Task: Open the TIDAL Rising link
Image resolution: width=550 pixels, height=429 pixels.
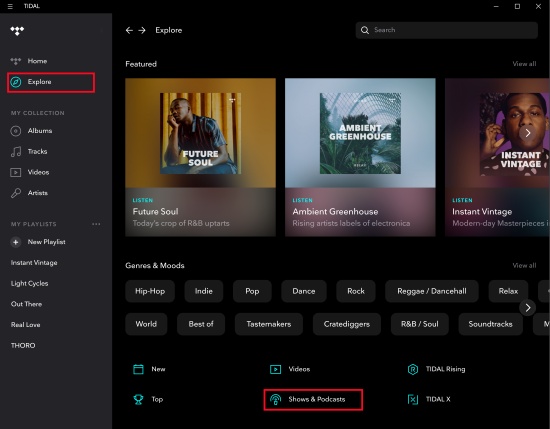Action: 445,369
